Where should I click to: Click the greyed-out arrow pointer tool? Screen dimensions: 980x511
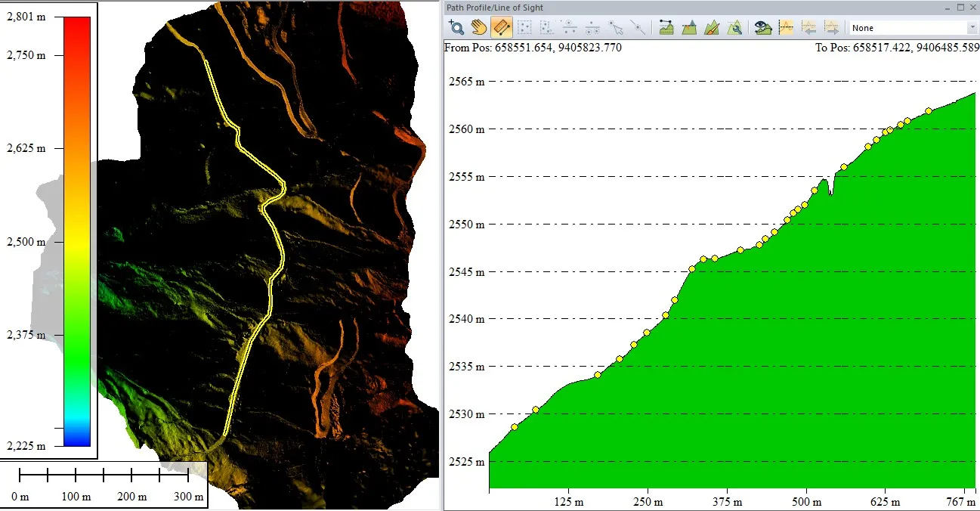[617, 28]
